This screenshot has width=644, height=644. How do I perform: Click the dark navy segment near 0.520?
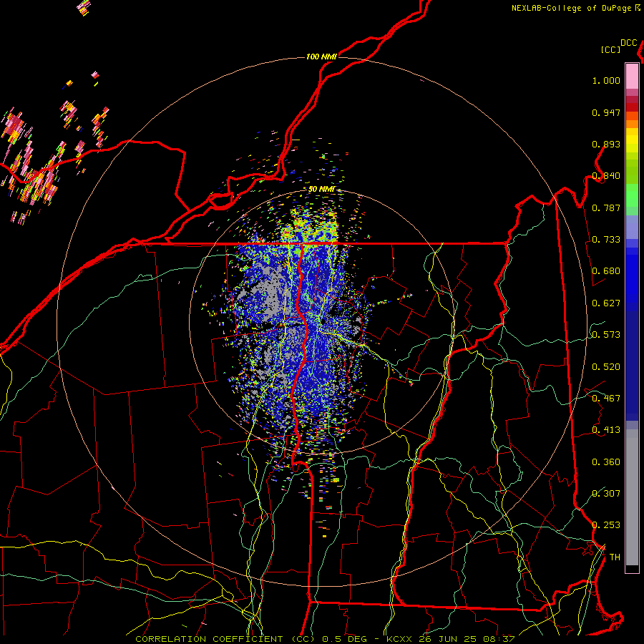coord(632,361)
